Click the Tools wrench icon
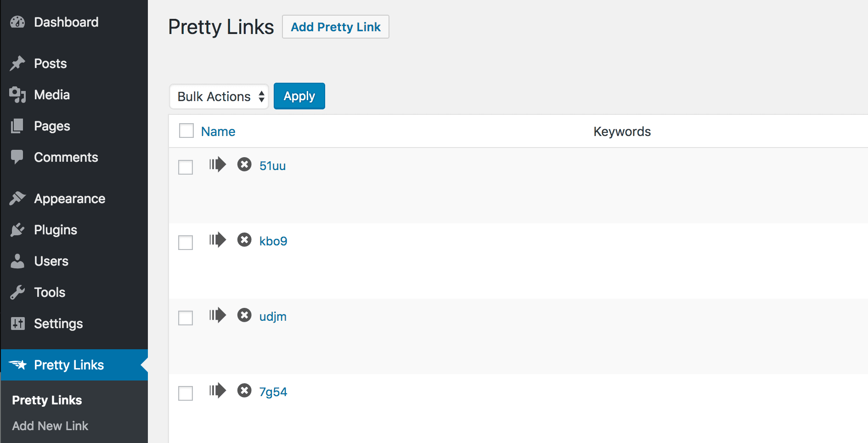This screenshot has height=443, width=868. point(17,292)
